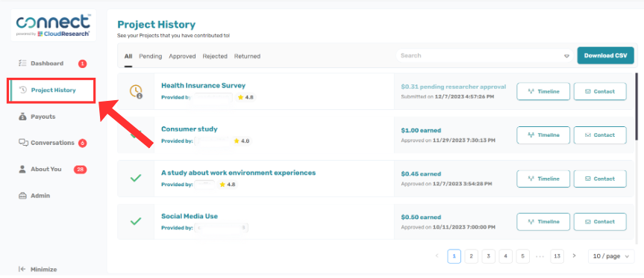The height and width of the screenshot is (278, 644).
Task: Open Timeline for Social Media Use
Action: 543,222
